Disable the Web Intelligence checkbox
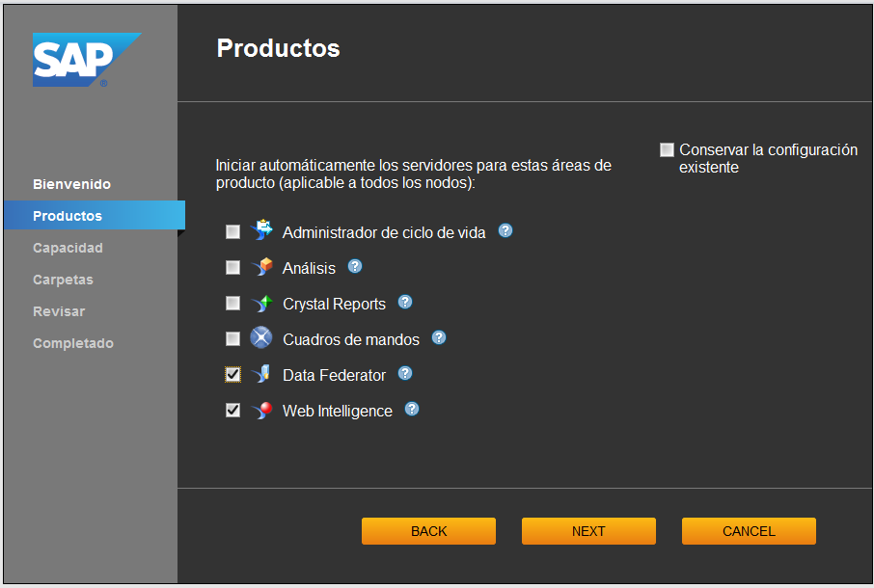874x588 pixels. tap(232, 411)
